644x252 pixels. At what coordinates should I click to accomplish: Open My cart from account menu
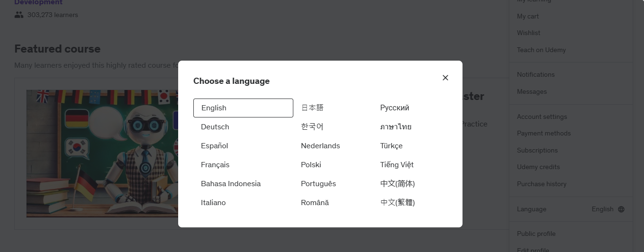[x=528, y=16]
